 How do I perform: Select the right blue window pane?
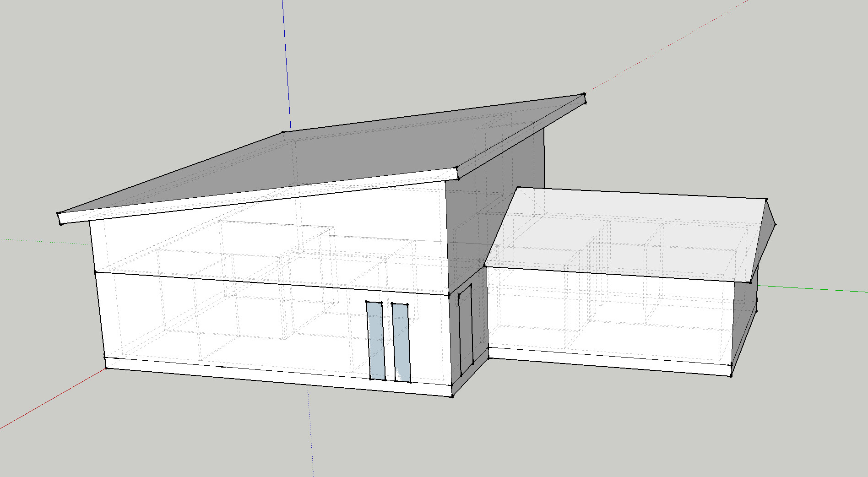pyautogui.click(x=401, y=342)
